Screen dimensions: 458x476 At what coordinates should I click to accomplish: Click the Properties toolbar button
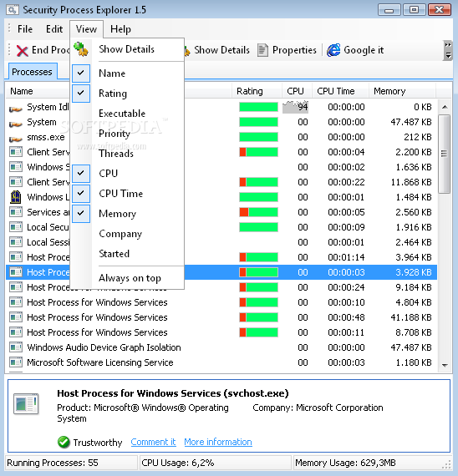[288, 50]
